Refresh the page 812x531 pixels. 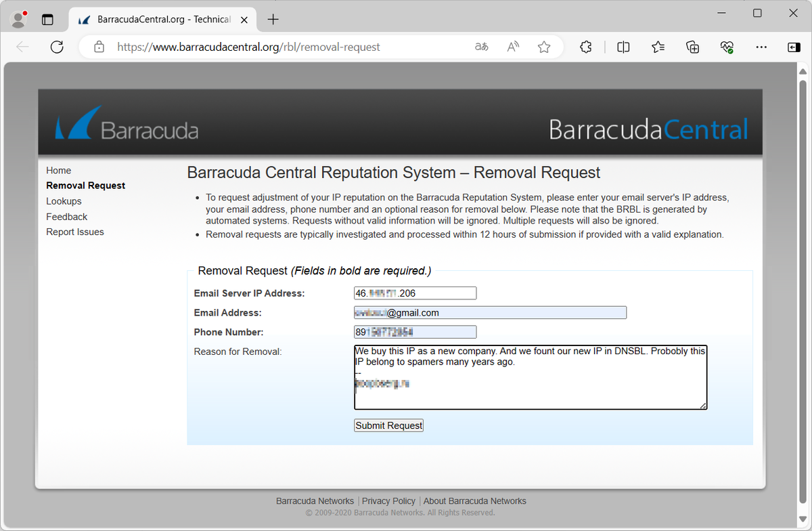coord(57,47)
